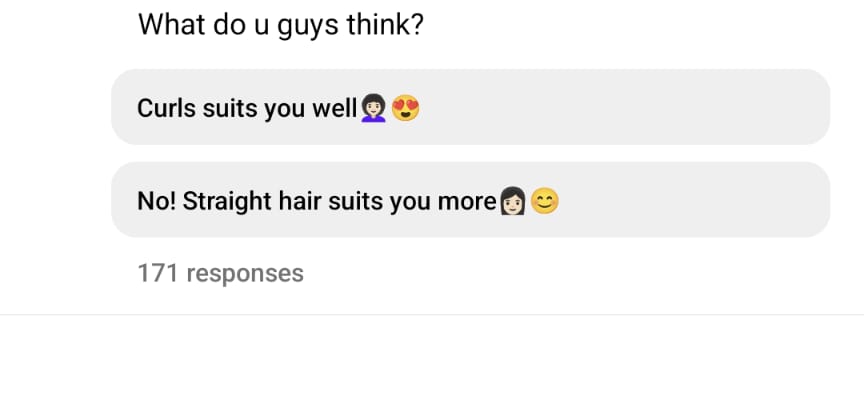Click the word more in the second poll option
The height and width of the screenshot is (411, 864).
tap(467, 203)
